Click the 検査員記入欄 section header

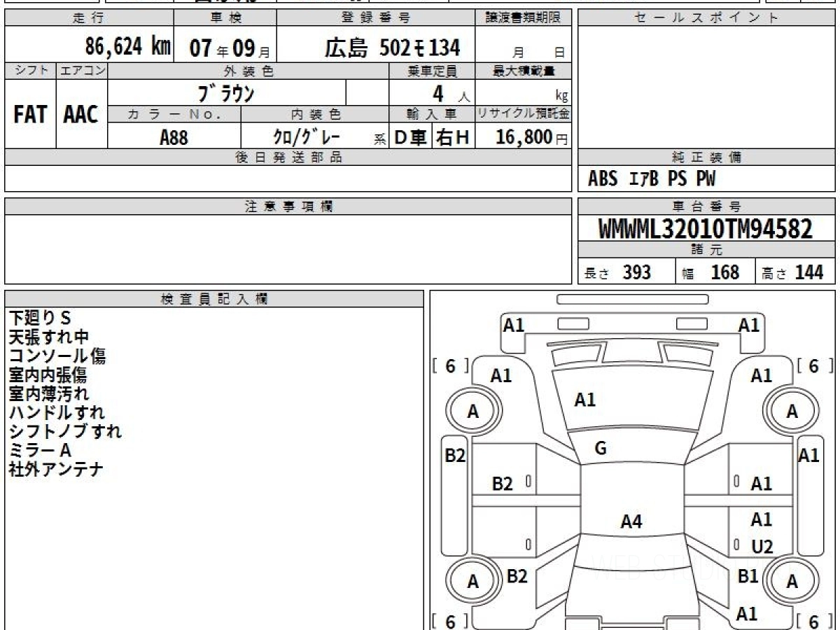coord(214,299)
